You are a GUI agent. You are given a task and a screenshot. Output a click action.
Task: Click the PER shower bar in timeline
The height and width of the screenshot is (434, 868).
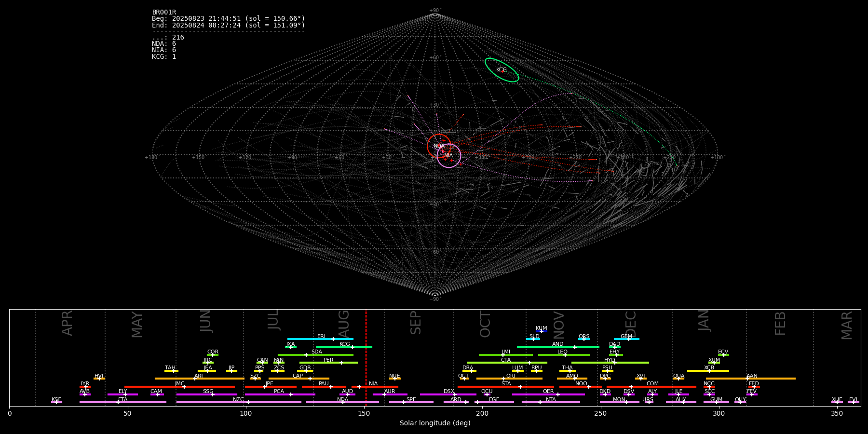(328, 363)
